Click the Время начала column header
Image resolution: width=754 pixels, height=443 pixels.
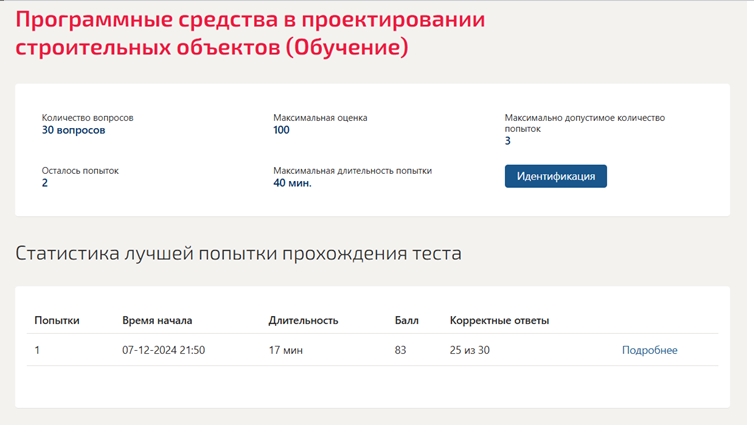(x=157, y=320)
